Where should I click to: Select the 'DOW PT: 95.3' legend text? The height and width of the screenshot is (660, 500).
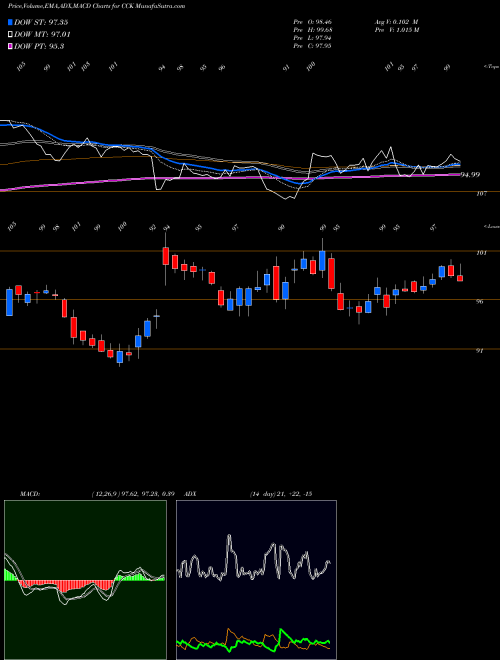click(x=39, y=46)
